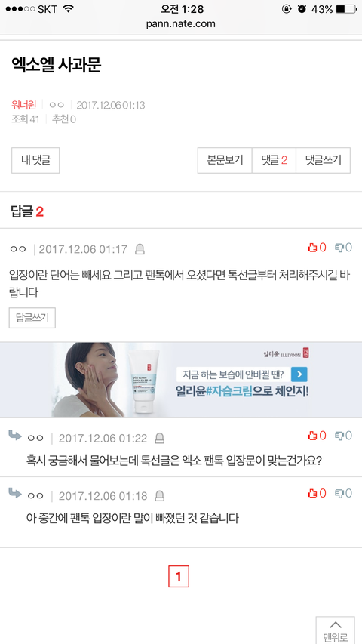This screenshot has height=644, width=362.
Task: Downvote the 01:18 reply
Action: click(344, 493)
